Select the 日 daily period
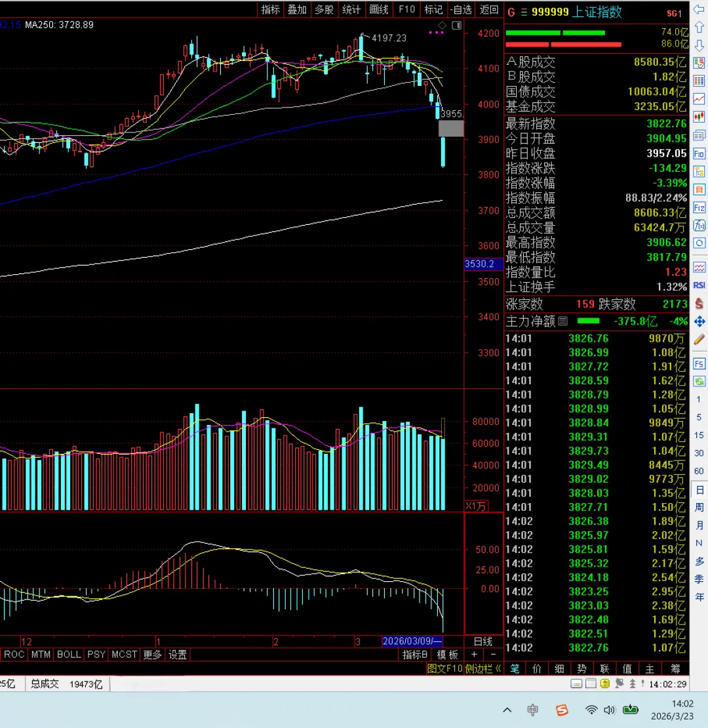Viewport: 708px width, 728px height. tap(699, 490)
